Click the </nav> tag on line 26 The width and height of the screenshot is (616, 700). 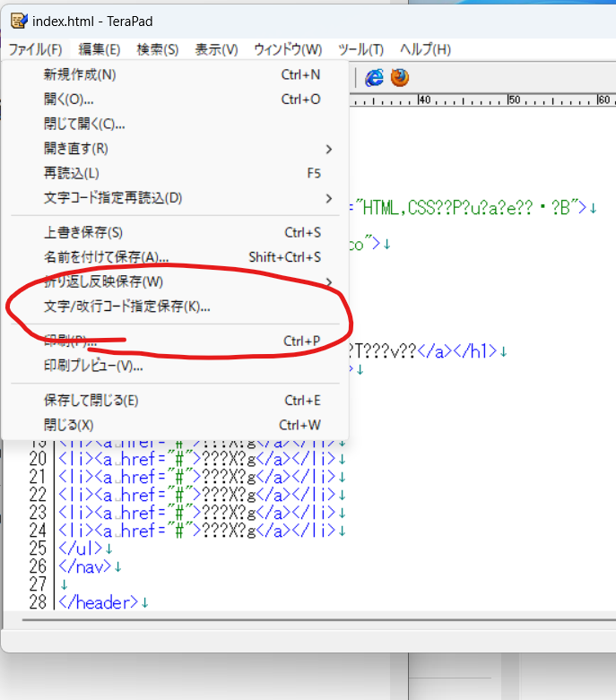point(85,567)
